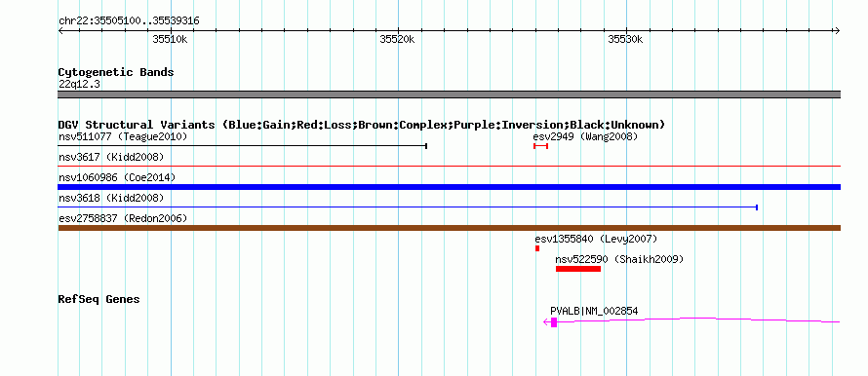Click the nsv3617 (Kidd2008) variant label
Screen dimensions: 868x376
click(111, 157)
